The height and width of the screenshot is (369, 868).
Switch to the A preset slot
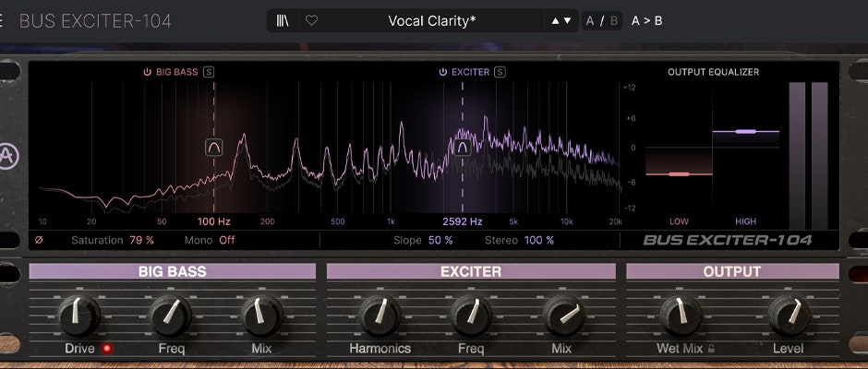click(x=591, y=20)
